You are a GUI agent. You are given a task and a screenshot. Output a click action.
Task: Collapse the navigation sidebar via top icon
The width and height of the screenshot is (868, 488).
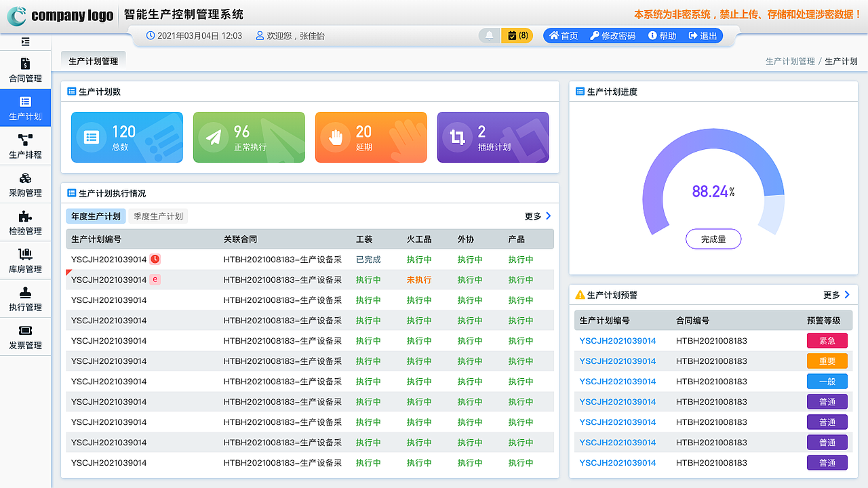pos(25,41)
